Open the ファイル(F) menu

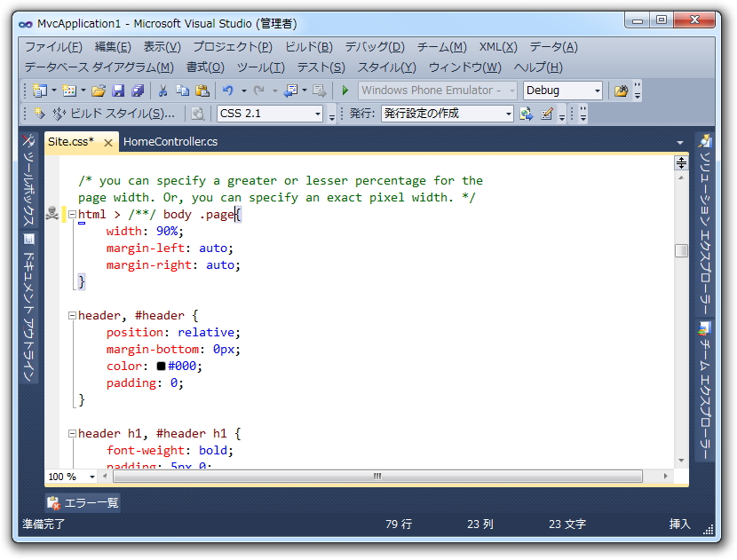(x=53, y=47)
